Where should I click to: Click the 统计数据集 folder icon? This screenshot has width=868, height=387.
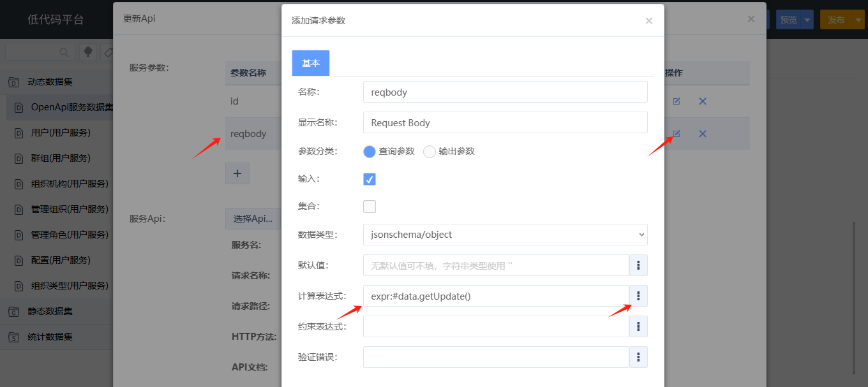pyautogui.click(x=13, y=337)
